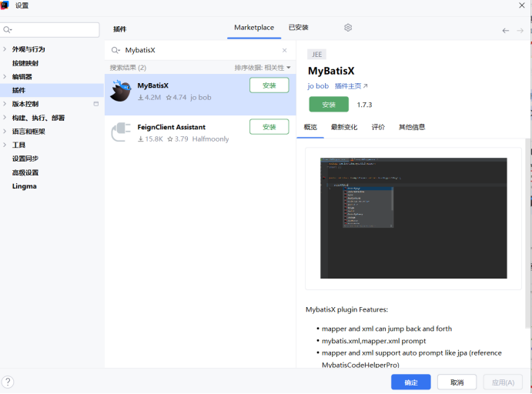The height and width of the screenshot is (394, 532).
Task: Open the 排序依据: 相关性 sort dropdown
Action: click(263, 68)
